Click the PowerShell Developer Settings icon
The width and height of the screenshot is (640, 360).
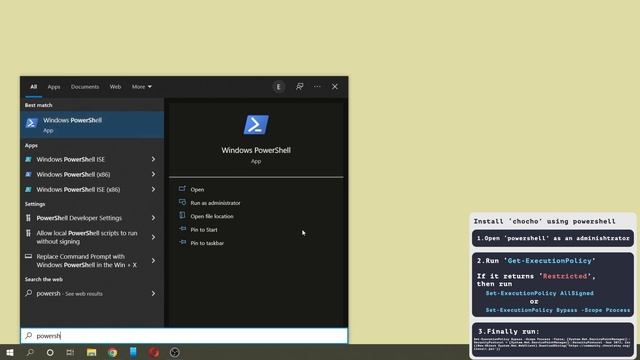pyautogui.click(x=28, y=218)
